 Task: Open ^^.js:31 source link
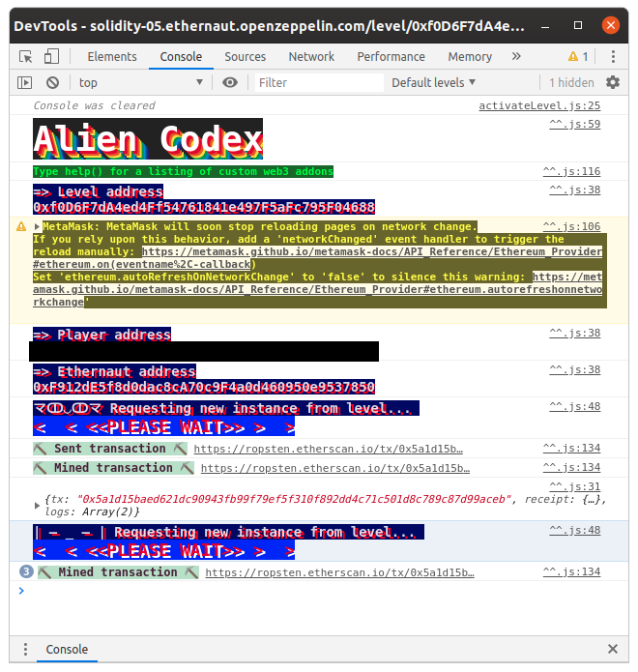pos(574,486)
